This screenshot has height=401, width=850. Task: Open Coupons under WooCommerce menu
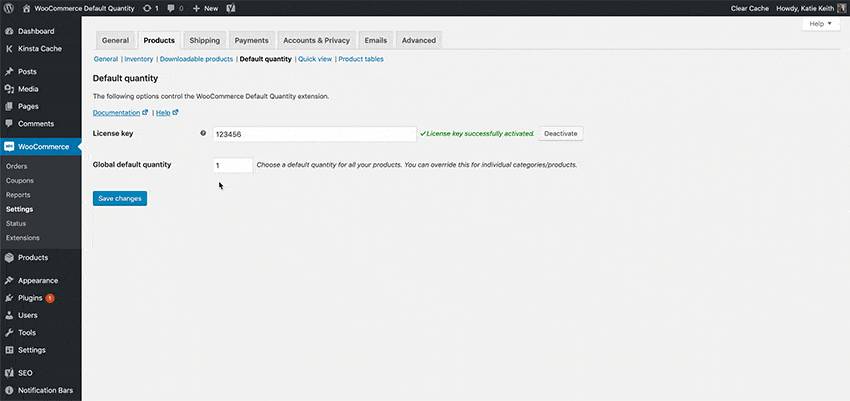click(x=20, y=180)
